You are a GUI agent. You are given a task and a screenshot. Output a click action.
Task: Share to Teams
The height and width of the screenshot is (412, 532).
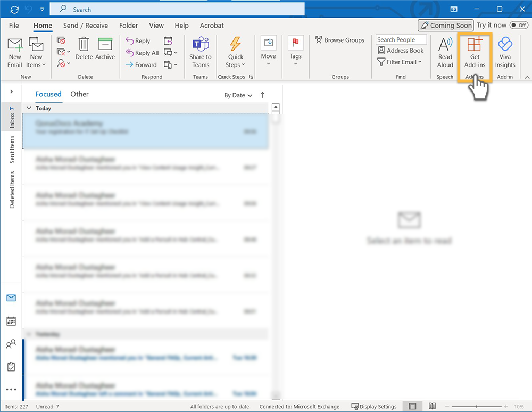point(201,52)
